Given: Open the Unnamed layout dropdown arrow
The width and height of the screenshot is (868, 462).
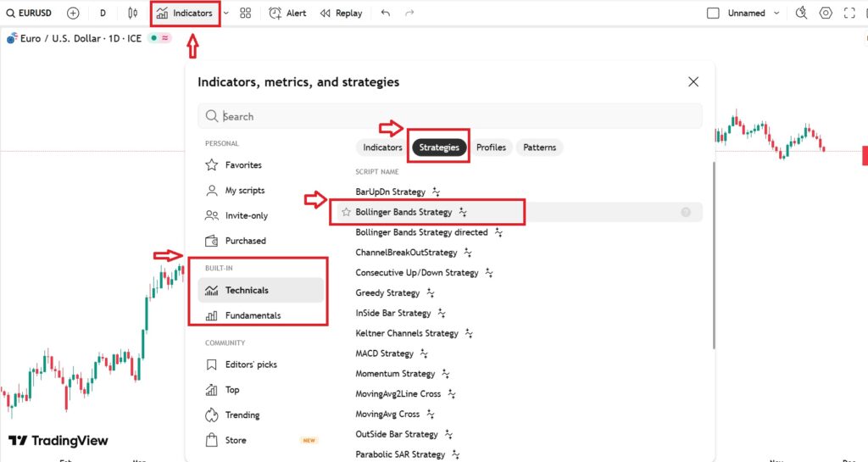Looking at the screenshot, I should click(x=774, y=13).
